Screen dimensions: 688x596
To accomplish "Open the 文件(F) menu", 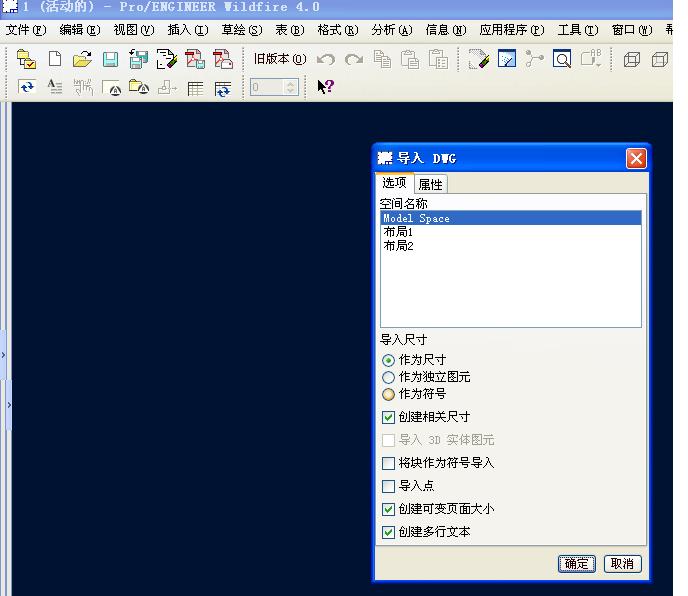I will pos(26,30).
